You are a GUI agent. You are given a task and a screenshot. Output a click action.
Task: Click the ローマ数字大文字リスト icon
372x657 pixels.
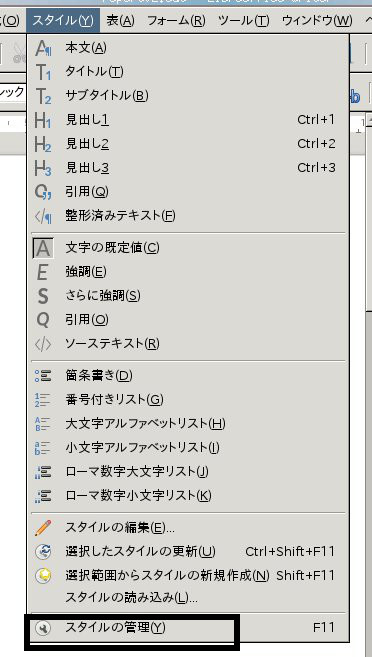pyautogui.click(x=43, y=472)
